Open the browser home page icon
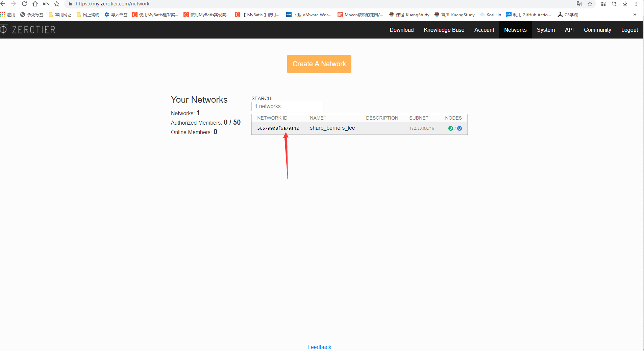This screenshot has height=351, width=644. [35, 4]
